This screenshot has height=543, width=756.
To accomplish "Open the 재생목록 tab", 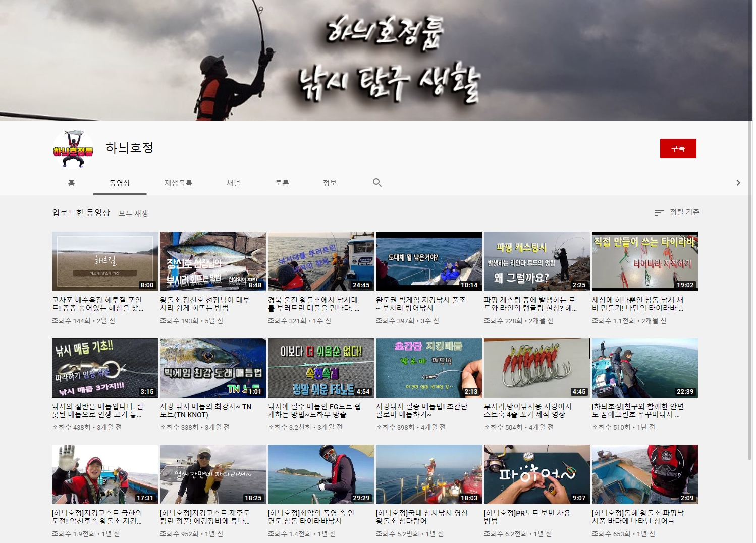I will click(x=178, y=183).
